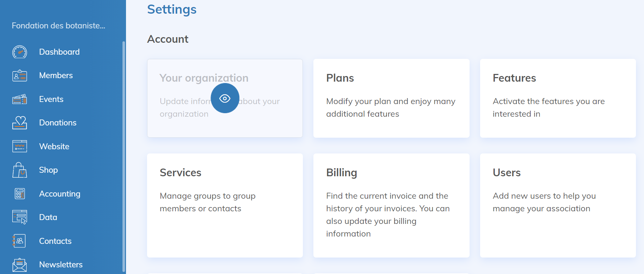Click the Fondation des botaniste organization name
Screen dimensions: 644x274
59,26
